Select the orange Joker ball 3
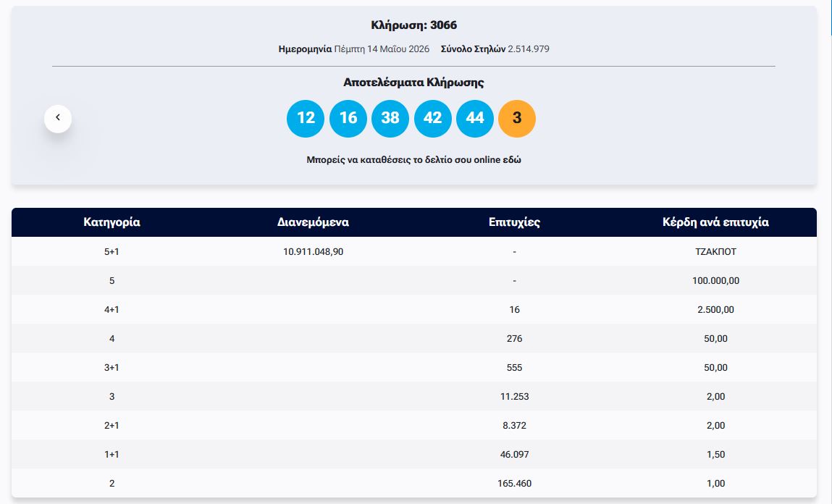 517,118
